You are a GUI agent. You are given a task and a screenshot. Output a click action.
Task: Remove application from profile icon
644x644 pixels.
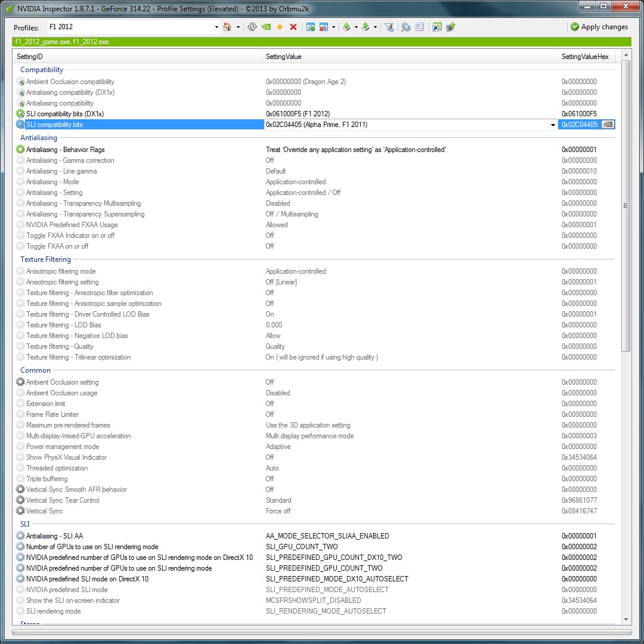click(x=324, y=27)
